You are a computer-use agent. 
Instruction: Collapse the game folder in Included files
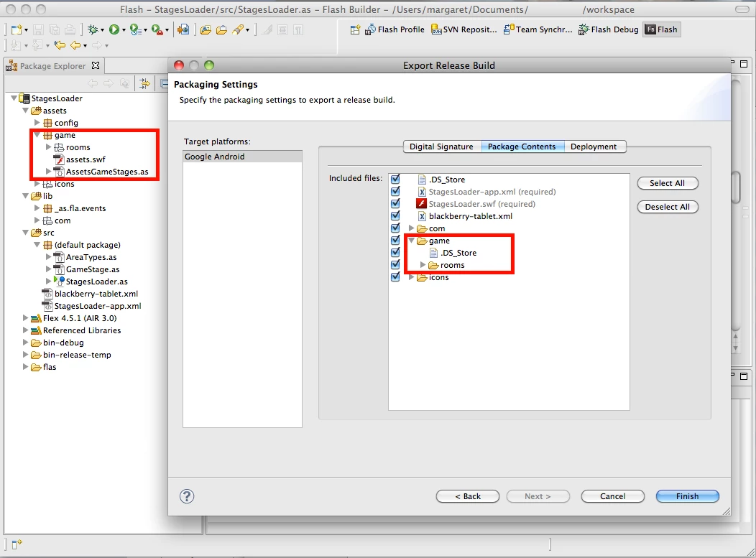(411, 240)
